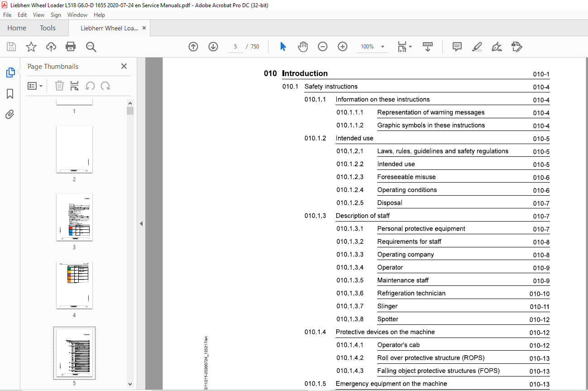
Task: Rotate page clockwise
Action: (105, 86)
